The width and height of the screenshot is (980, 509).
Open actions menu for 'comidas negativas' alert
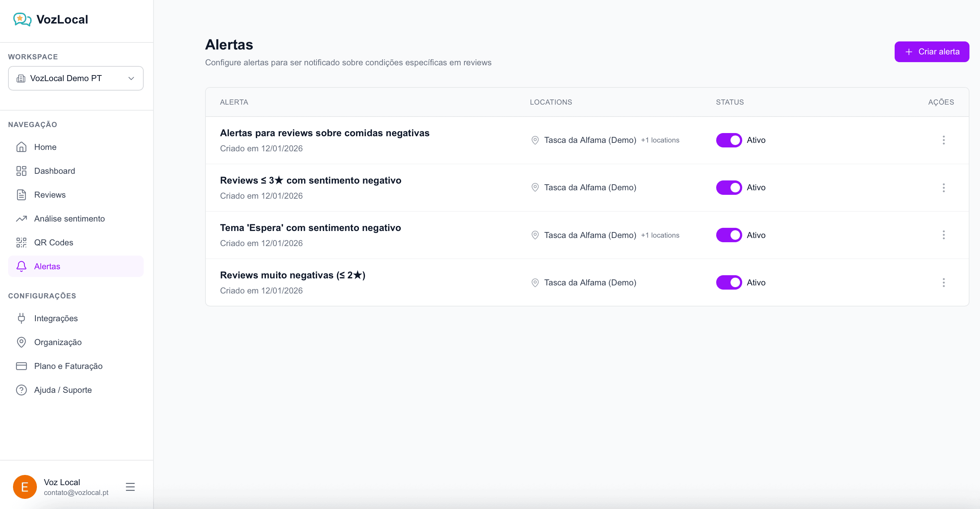click(943, 140)
